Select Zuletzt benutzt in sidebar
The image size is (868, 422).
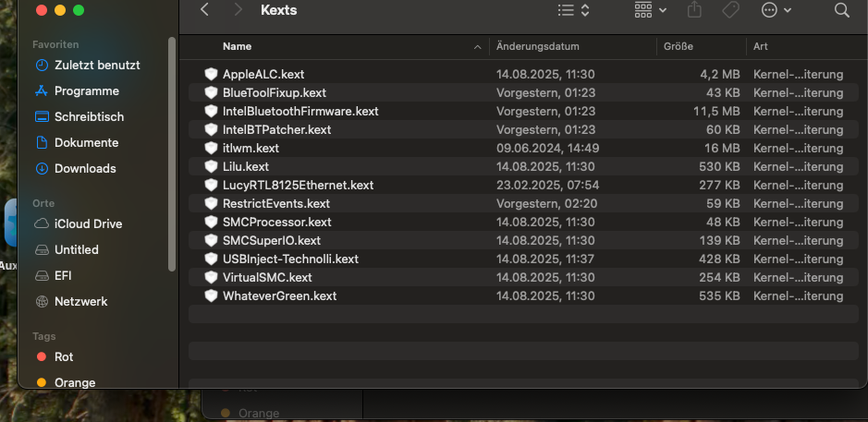click(97, 66)
